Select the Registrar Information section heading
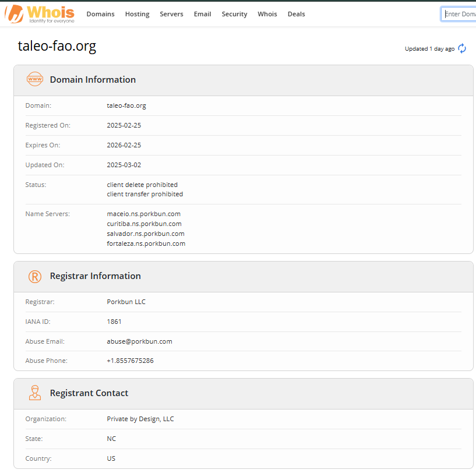 [96, 276]
